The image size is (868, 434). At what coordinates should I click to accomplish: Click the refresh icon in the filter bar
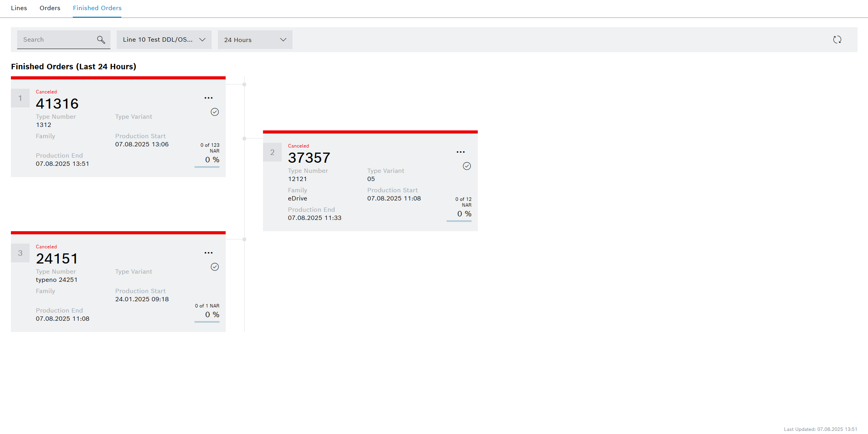[837, 40]
